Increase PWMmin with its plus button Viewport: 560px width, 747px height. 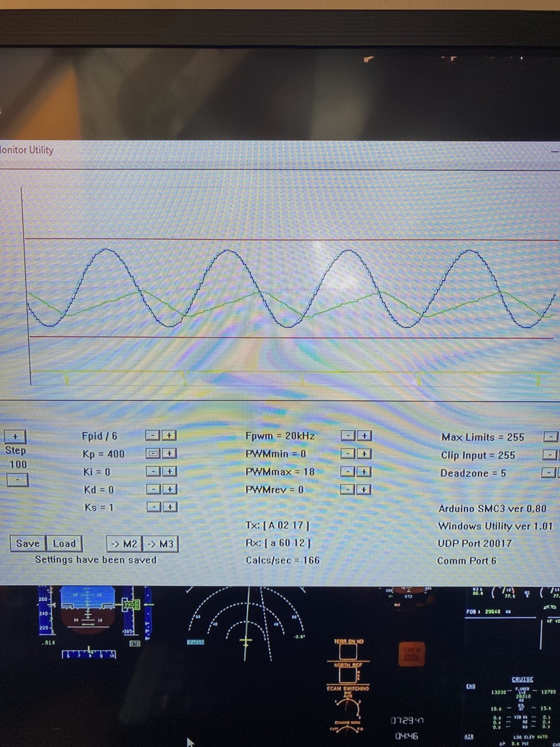coord(364,453)
